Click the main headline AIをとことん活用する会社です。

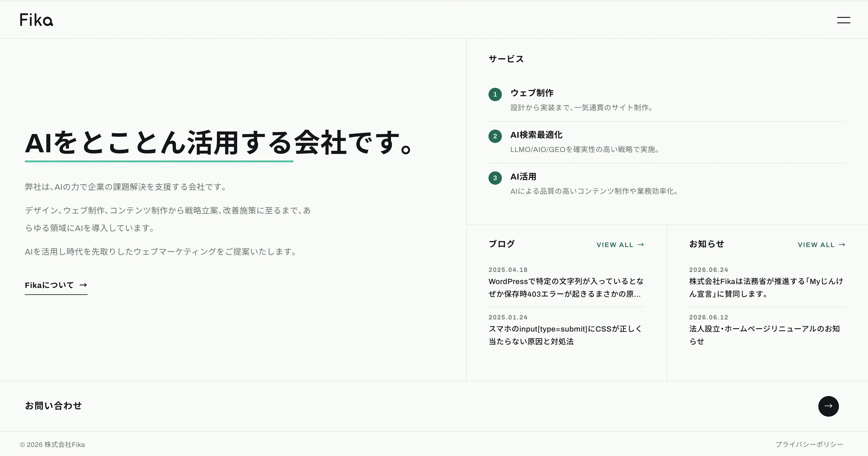point(218,143)
